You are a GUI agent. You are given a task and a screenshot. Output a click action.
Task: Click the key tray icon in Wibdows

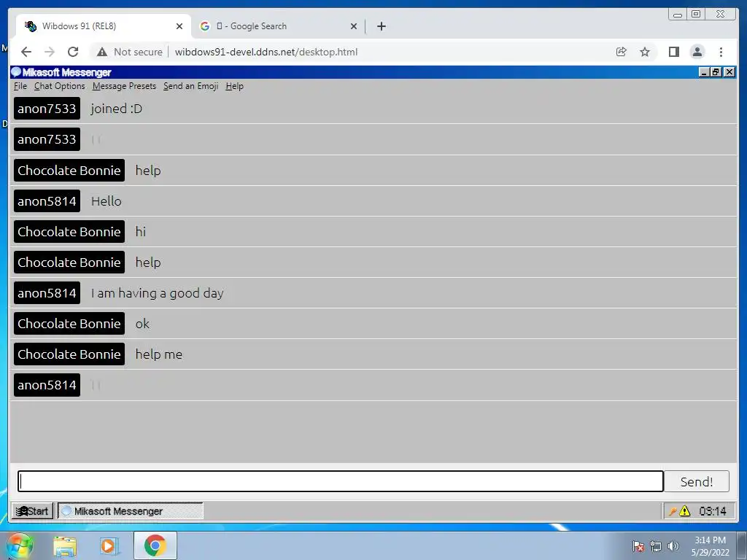click(x=673, y=511)
